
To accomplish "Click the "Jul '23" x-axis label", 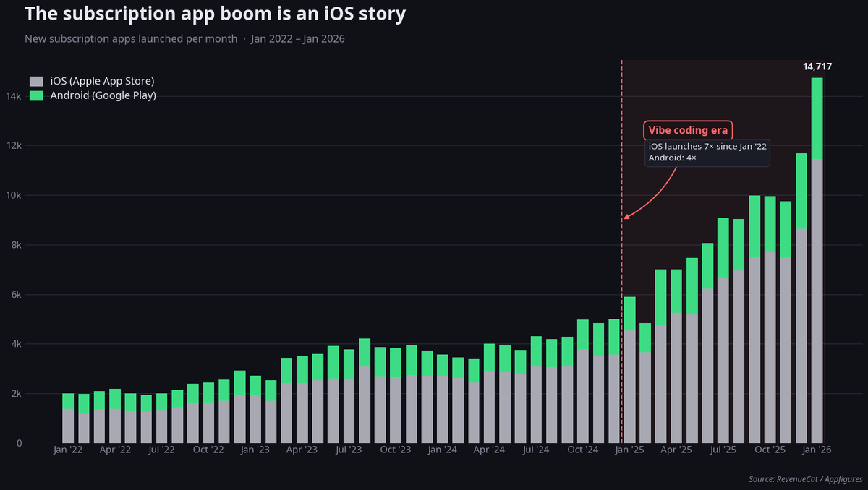I will tap(349, 450).
